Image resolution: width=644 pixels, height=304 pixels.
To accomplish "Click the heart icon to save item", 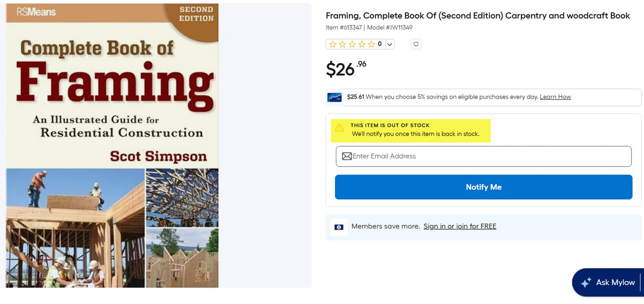I will tap(416, 44).
